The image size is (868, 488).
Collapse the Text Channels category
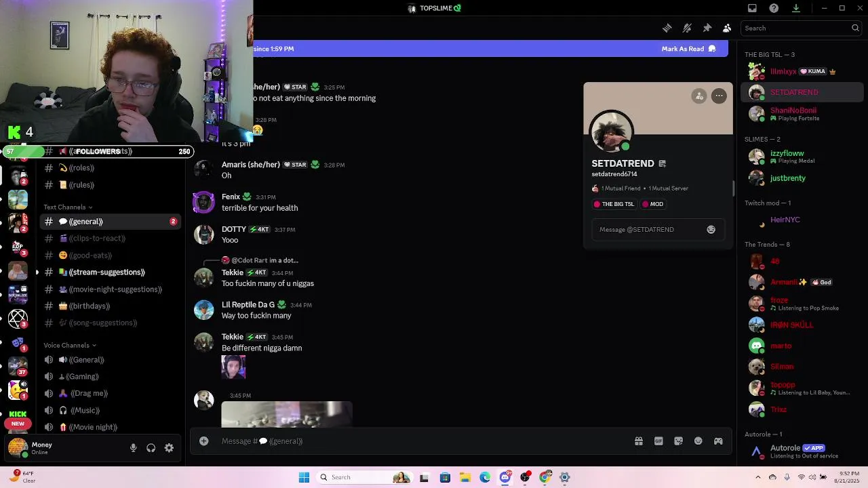coord(68,207)
